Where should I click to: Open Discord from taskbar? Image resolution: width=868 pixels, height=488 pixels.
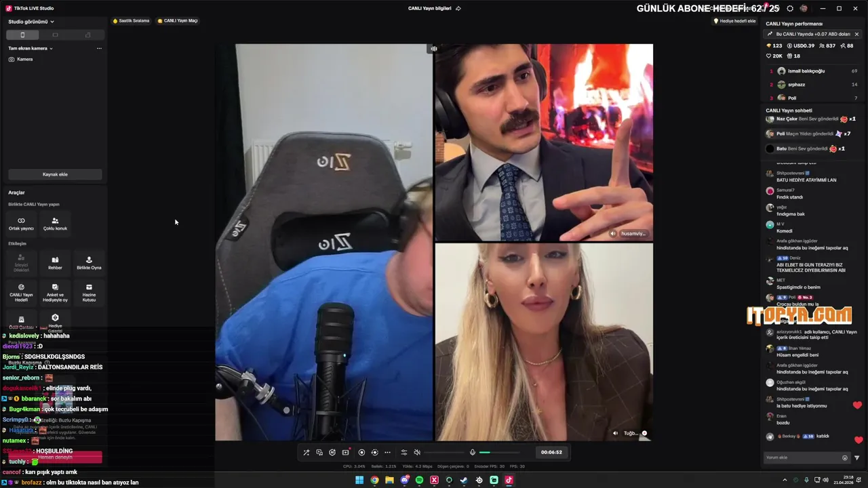pyautogui.click(x=404, y=480)
